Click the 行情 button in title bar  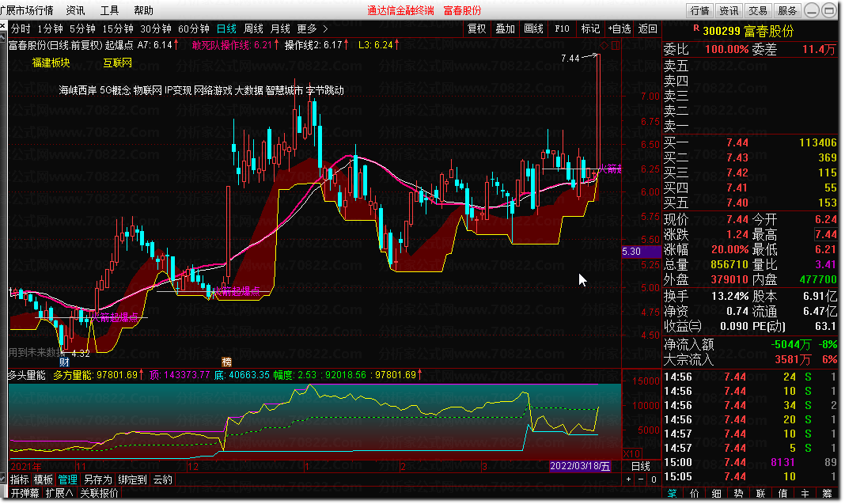700,10
